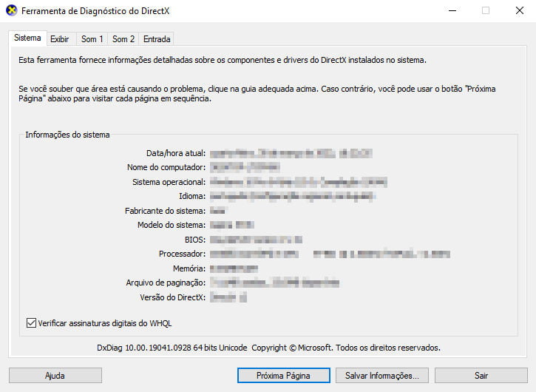Open the Som 1 tab
Screen dimensions: 536x392
coord(92,39)
